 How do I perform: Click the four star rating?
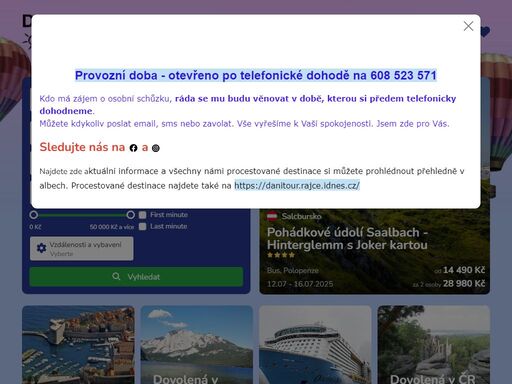pyautogui.click(x=281, y=255)
